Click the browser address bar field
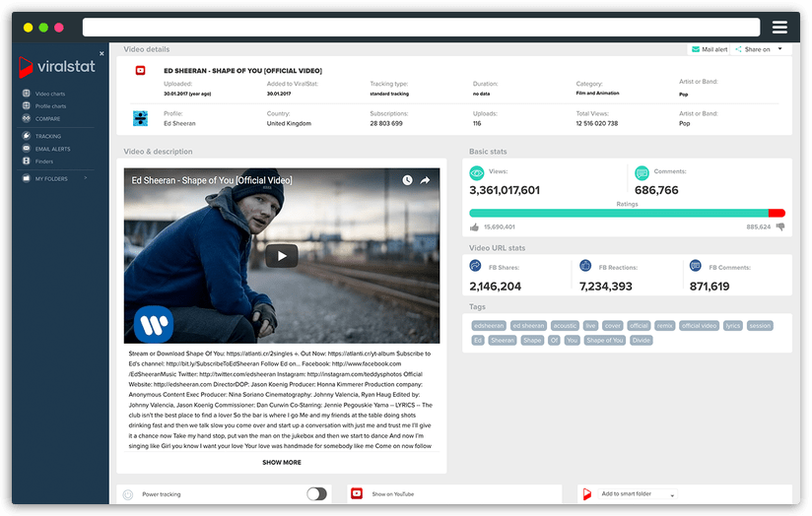Screen dimensions: 812x516 pyautogui.click(x=421, y=27)
